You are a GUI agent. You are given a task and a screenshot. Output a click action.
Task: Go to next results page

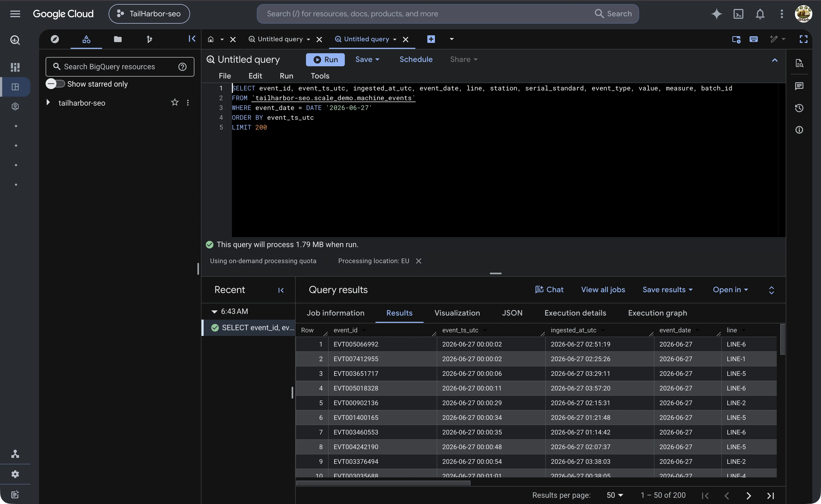(x=749, y=496)
